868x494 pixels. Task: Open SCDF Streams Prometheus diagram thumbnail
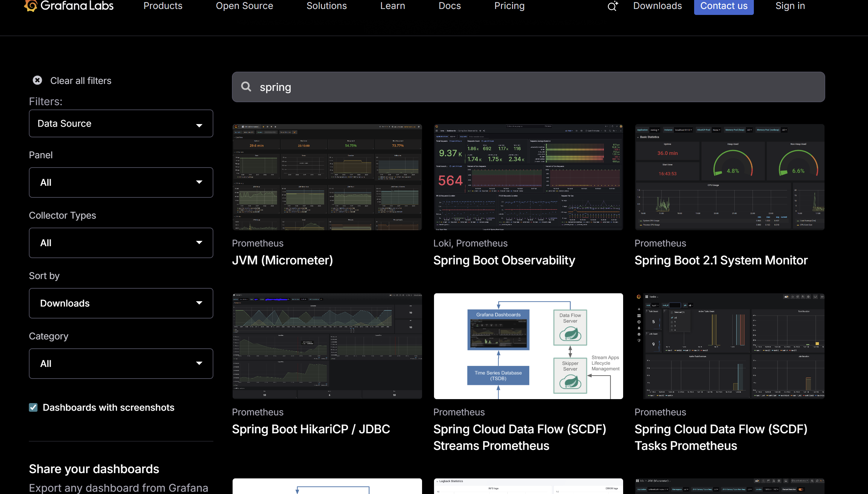tap(528, 346)
